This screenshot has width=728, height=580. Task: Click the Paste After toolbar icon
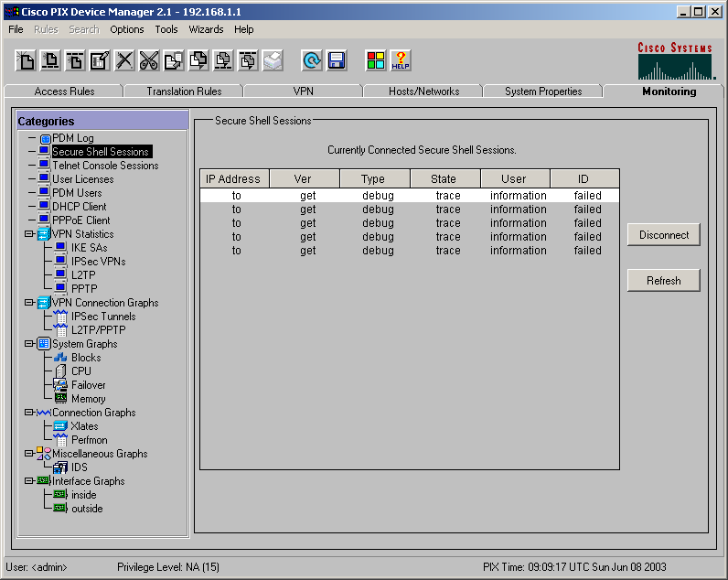coord(249,60)
